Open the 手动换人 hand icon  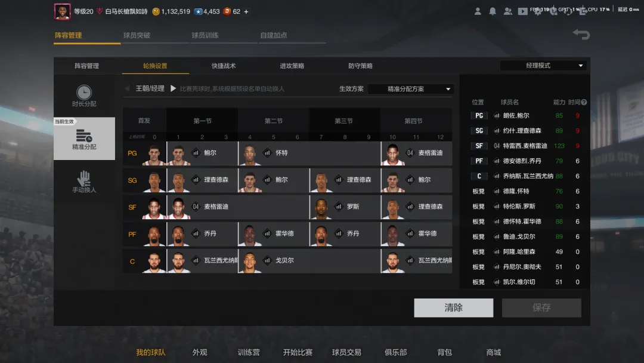point(84,179)
